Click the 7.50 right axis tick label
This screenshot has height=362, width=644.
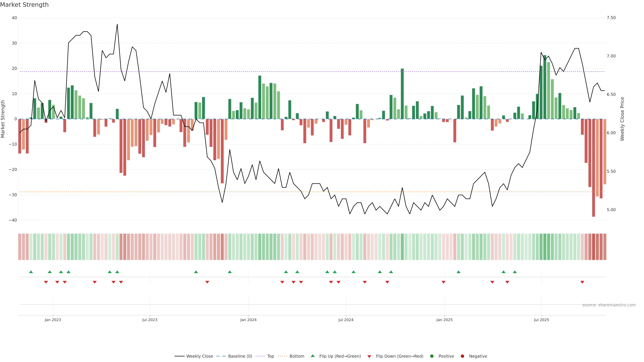(x=611, y=18)
